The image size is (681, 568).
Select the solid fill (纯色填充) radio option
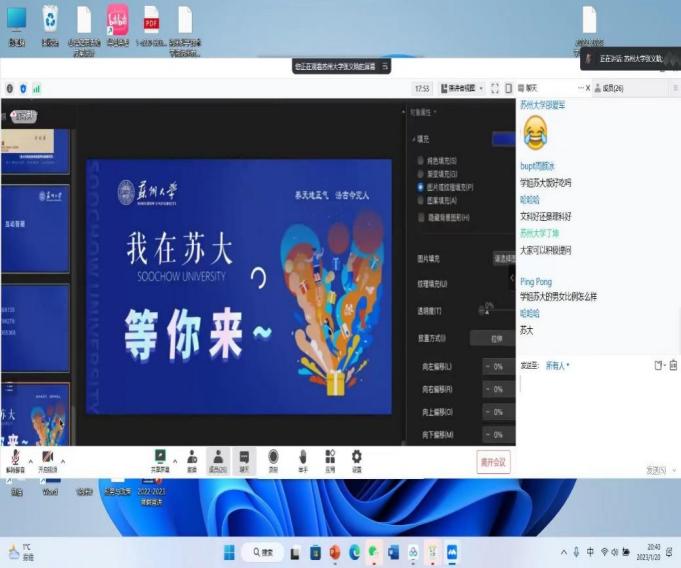tap(420, 160)
